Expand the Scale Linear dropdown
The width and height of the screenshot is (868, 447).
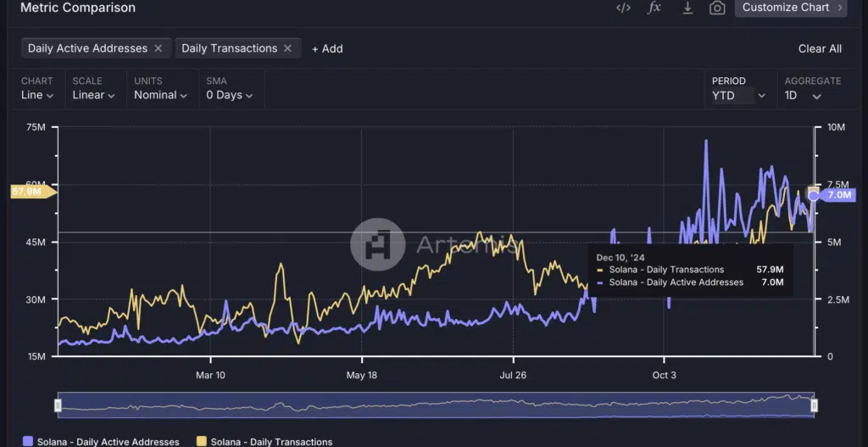[x=93, y=95]
